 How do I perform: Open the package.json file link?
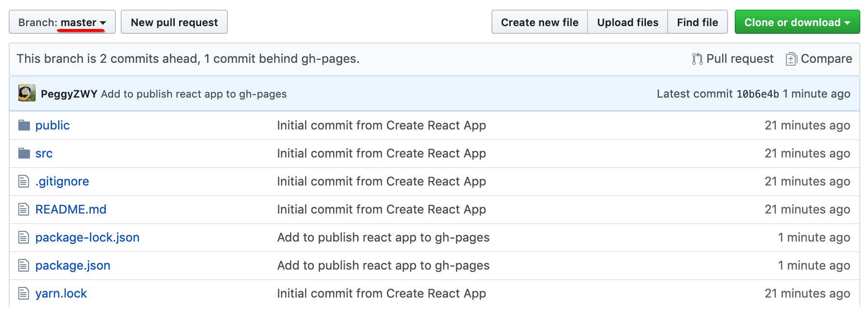(73, 266)
